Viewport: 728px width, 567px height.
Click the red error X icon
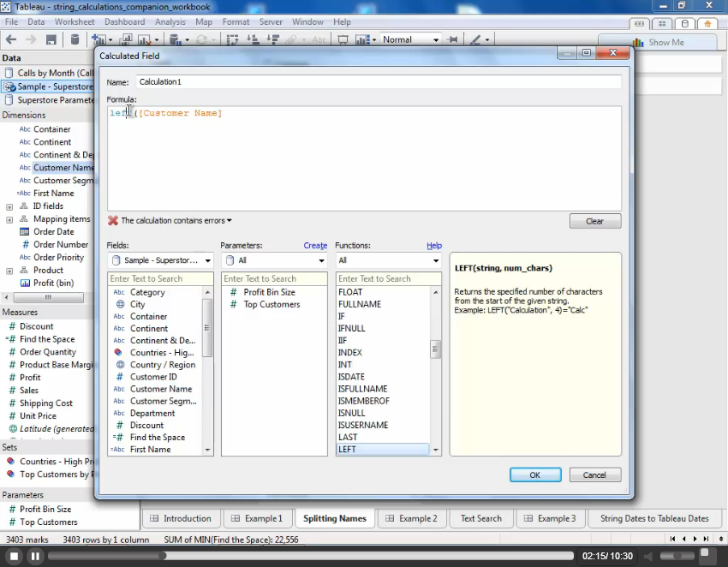coord(112,221)
